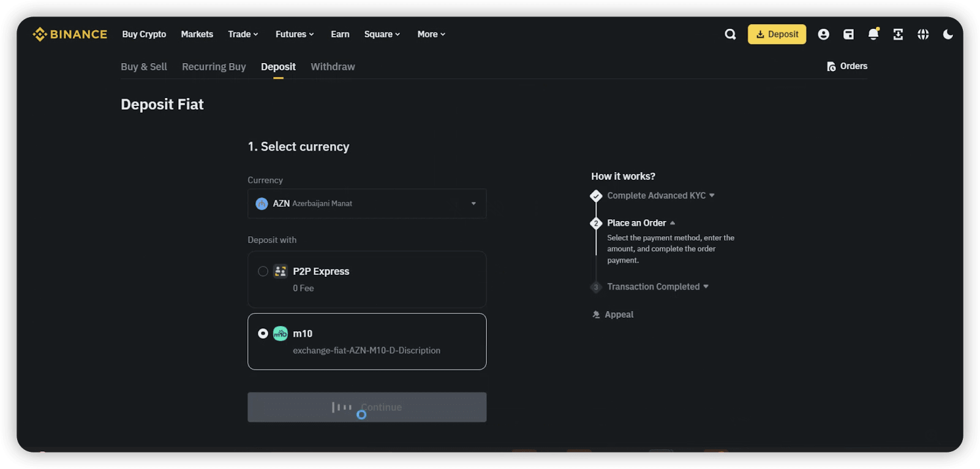Open the user profile icon
The image size is (980, 469).
[823, 34]
